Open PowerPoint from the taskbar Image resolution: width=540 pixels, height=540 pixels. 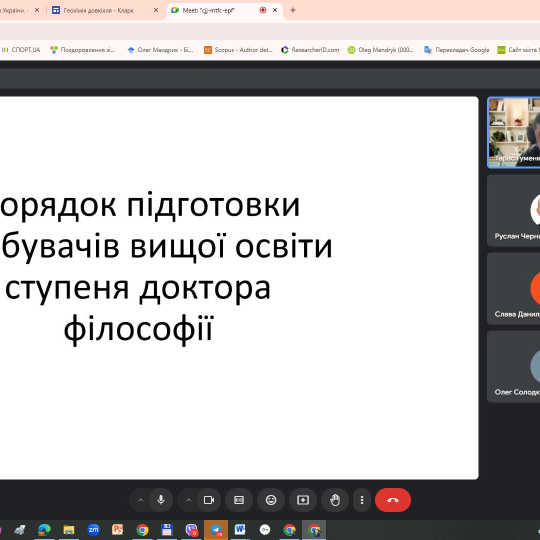[x=117, y=530]
